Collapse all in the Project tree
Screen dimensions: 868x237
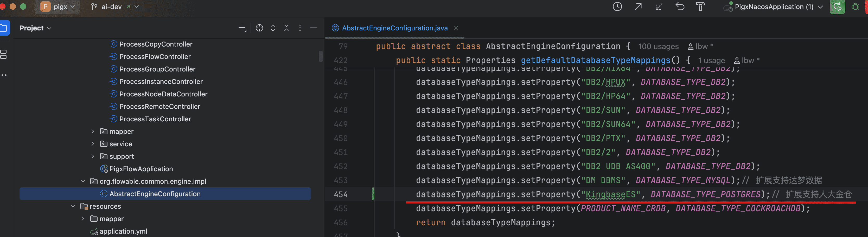click(x=286, y=28)
